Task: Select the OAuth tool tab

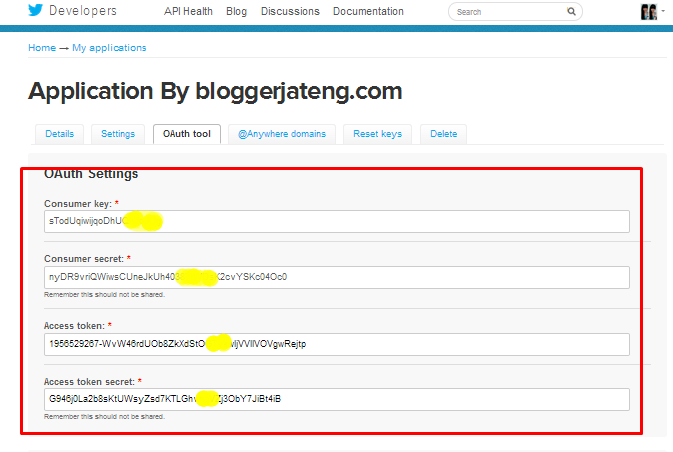Action: point(187,134)
